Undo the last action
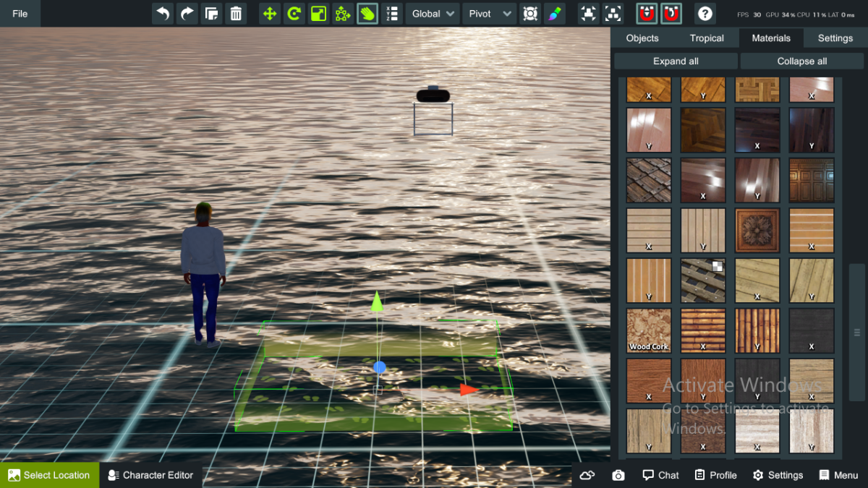This screenshot has height=488, width=868. (163, 14)
